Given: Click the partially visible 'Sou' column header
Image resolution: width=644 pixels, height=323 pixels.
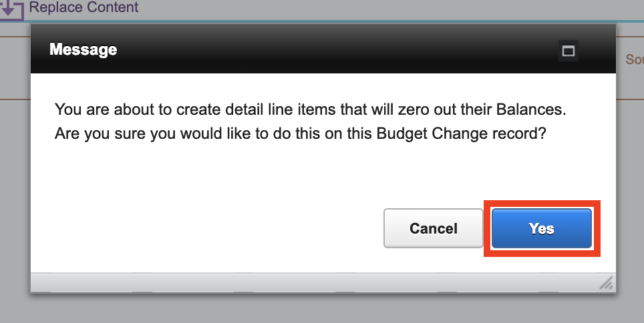Looking at the screenshot, I should pyautogui.click(x=635, y=59).
